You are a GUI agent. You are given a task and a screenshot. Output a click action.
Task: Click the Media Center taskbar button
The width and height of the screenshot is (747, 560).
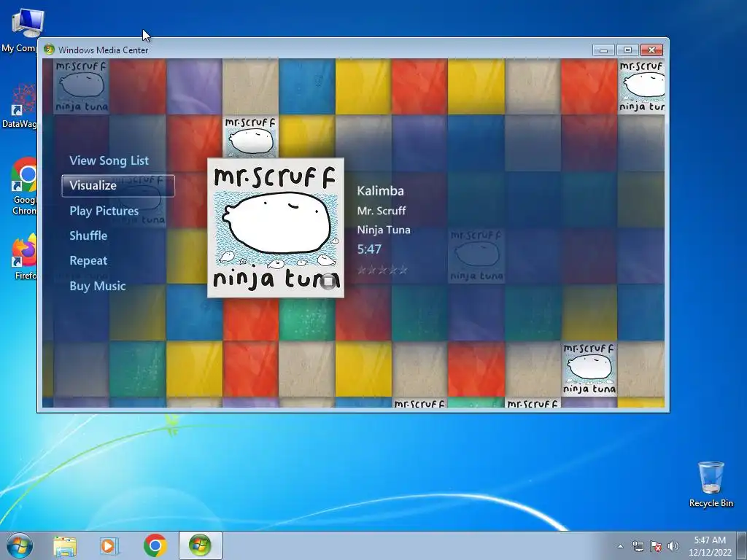(x=200, y=545)
